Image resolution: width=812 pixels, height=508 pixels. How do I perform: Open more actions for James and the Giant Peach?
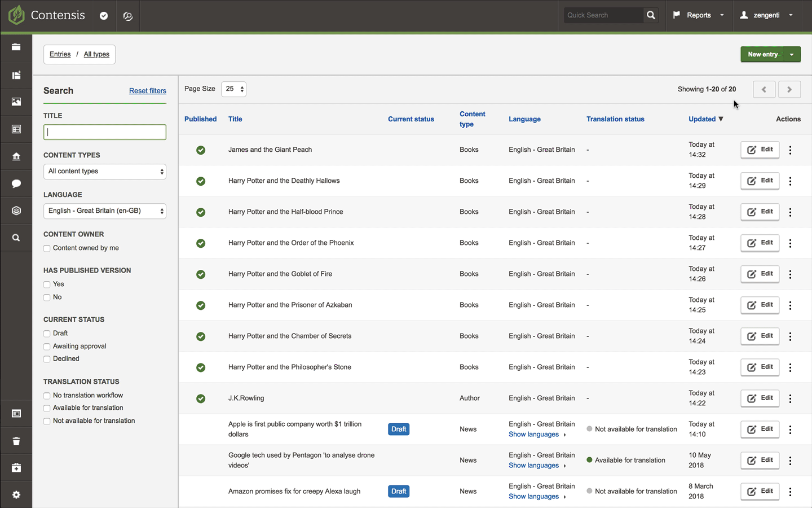[x=790, y=150]
